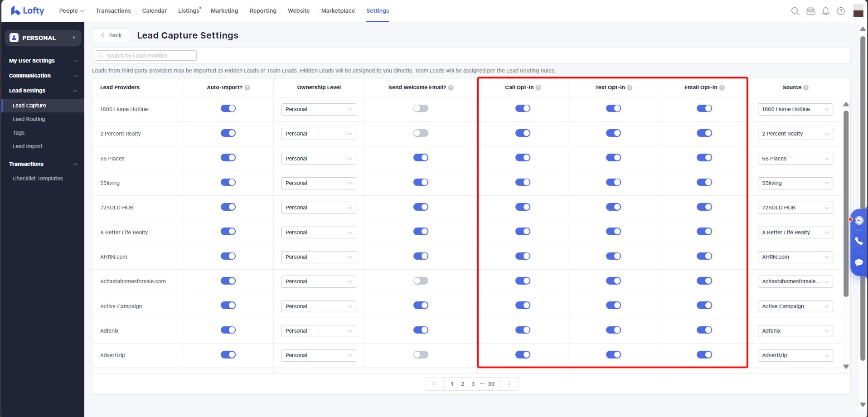The image size is (868, 417).
Task: Open Checklist Templates in sidebar
Action: [x=38, y=179]
